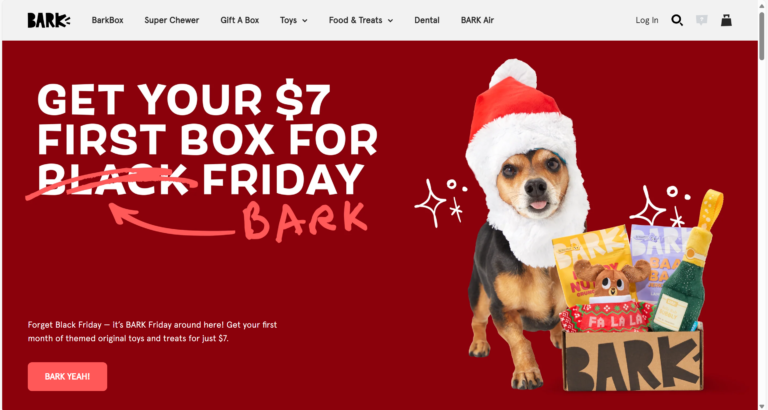
Task: Click the Log In link
Action: [647, 20]
